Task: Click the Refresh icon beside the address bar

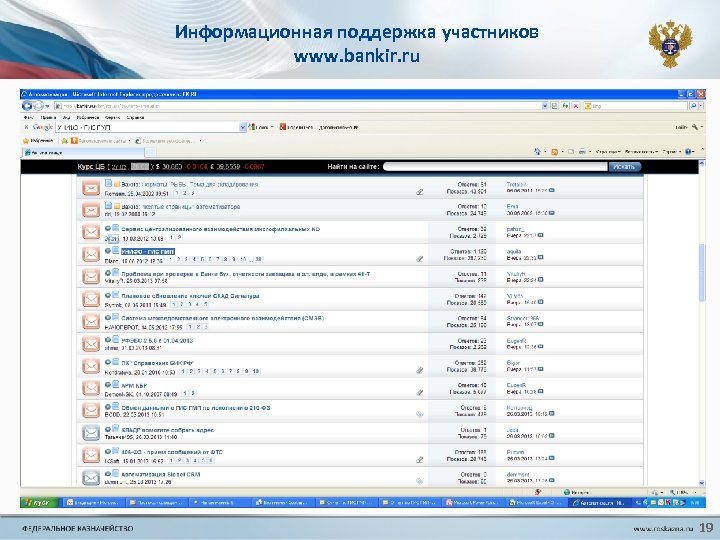Action: tap(565, 106)
